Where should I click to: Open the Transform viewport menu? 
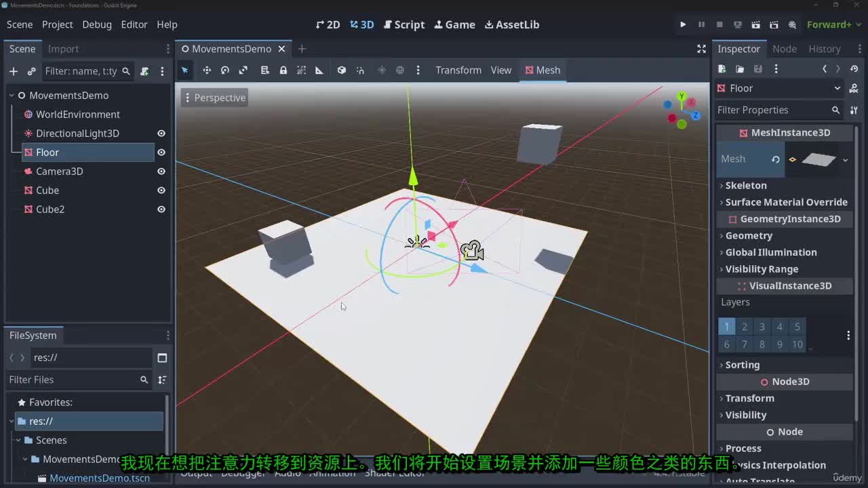click(458, 70)
